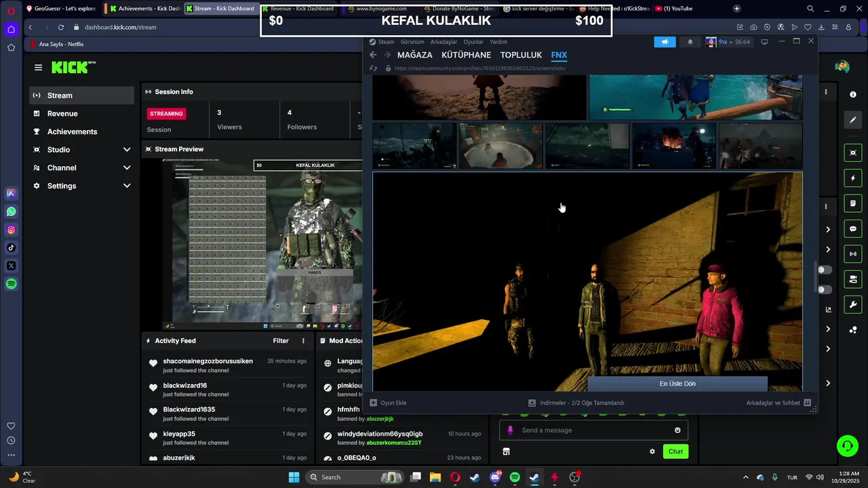This screenshot has width=868, height=488.
Task: Open the emoji picker in chat
Action: pyautogui.click(x=677, y=430)
